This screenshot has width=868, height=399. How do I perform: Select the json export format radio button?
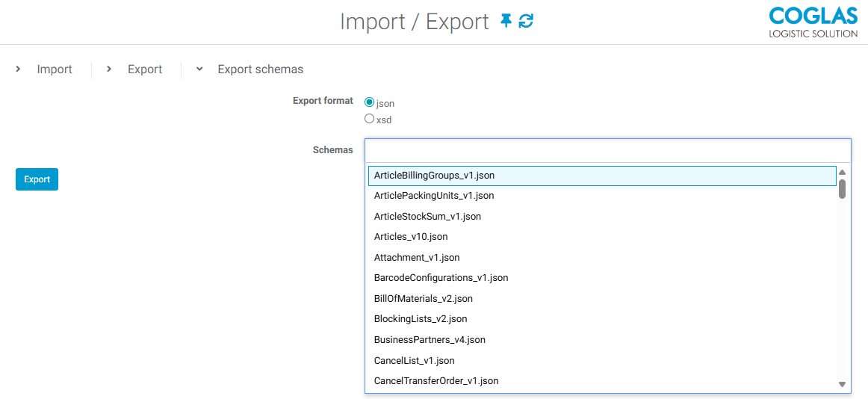[369, 102]
